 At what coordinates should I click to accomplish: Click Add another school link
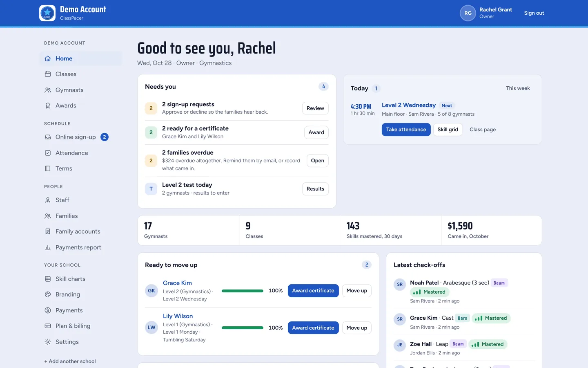pos(70,361)
